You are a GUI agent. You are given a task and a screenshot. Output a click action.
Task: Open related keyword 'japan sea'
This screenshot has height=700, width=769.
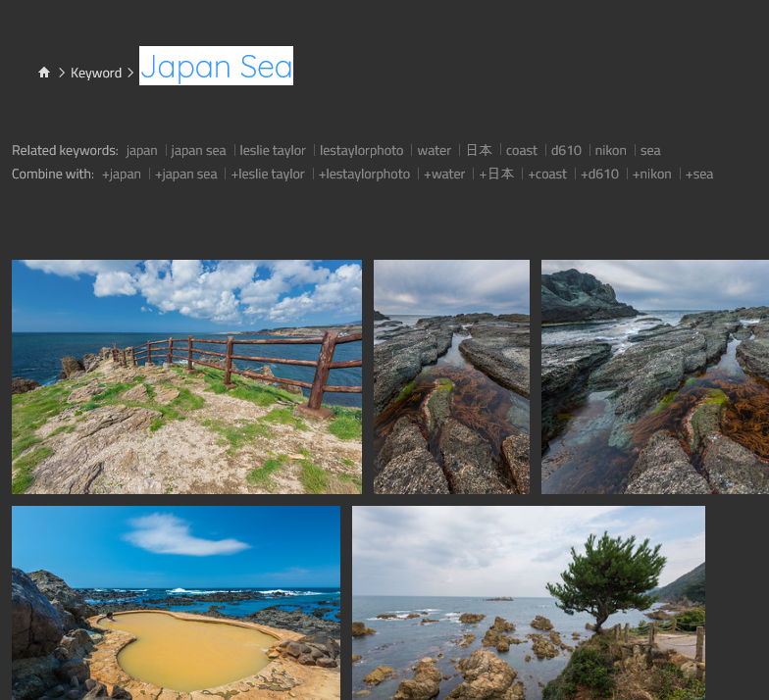point(198,151)
